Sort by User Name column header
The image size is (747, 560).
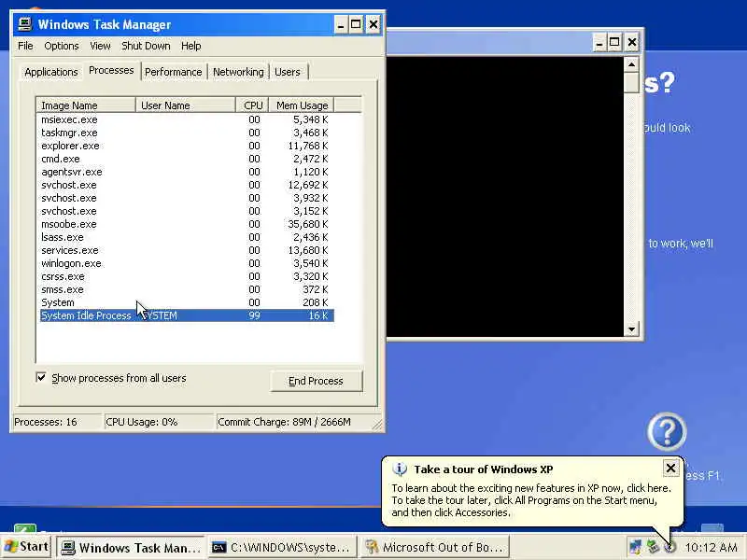185,105
